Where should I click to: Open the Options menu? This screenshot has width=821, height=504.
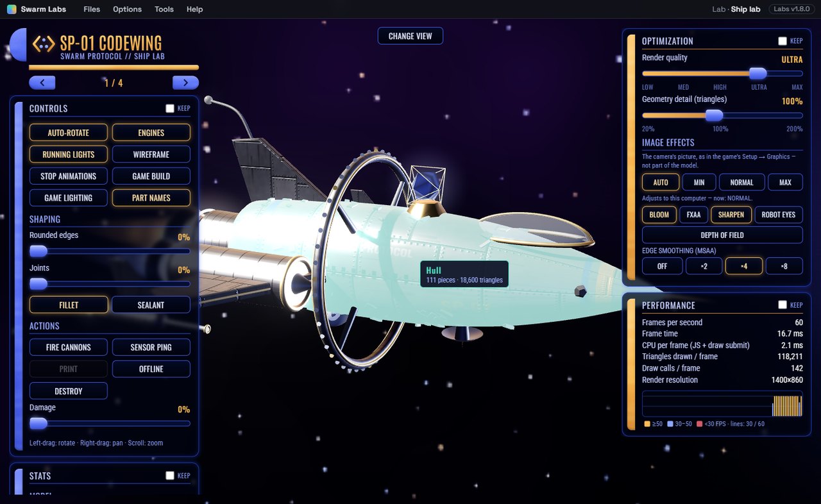(x=127, y=9)
